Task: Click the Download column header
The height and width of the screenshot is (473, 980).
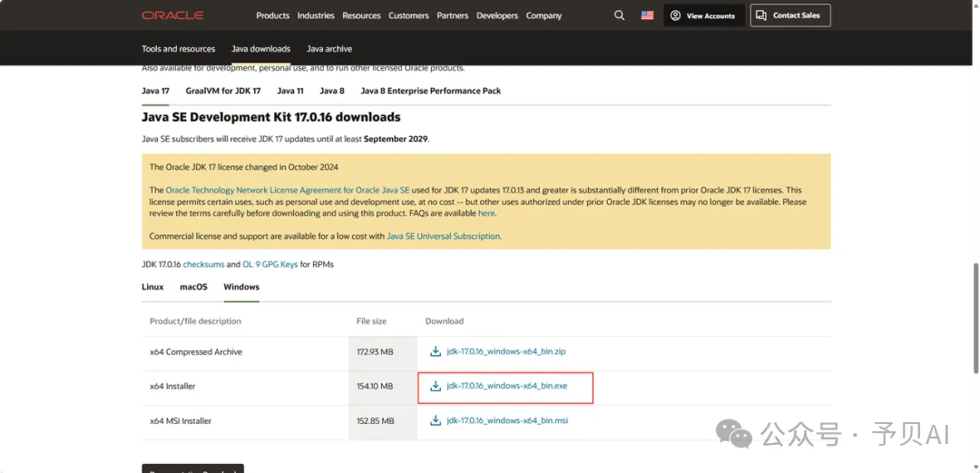Action: [x=445, y=321]
